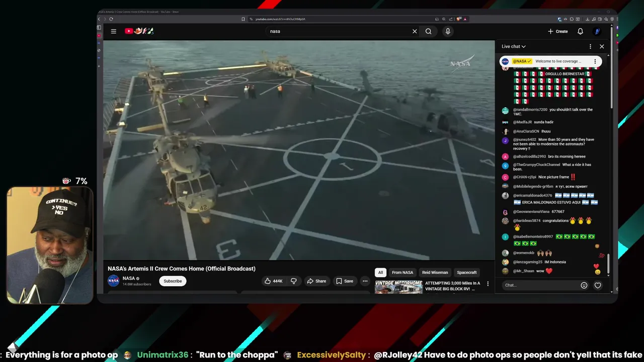Select the All filter chip

coord(380,273)
